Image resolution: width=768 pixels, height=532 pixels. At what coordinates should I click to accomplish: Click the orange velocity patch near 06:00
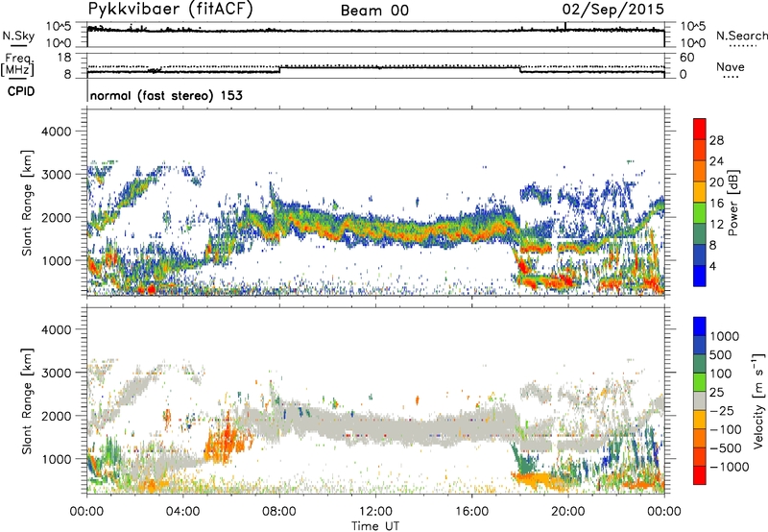(x=226, y=445)
